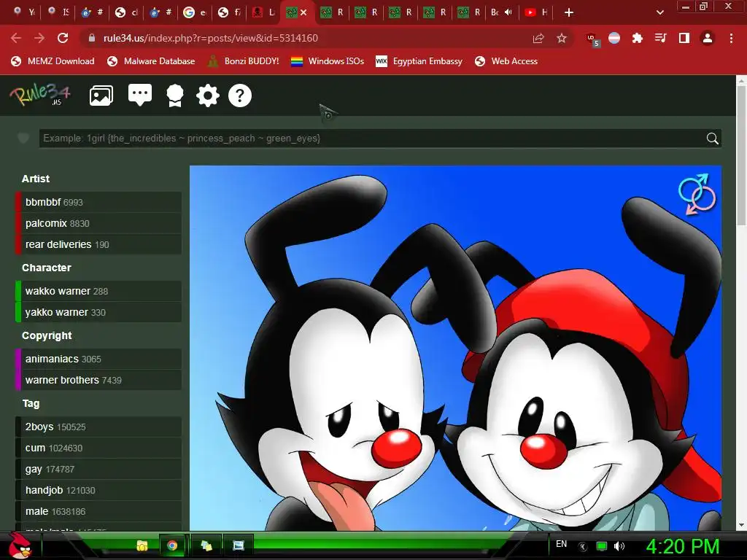Open the help question mark icon
The image size is (747, 560).
click(239, 96)
